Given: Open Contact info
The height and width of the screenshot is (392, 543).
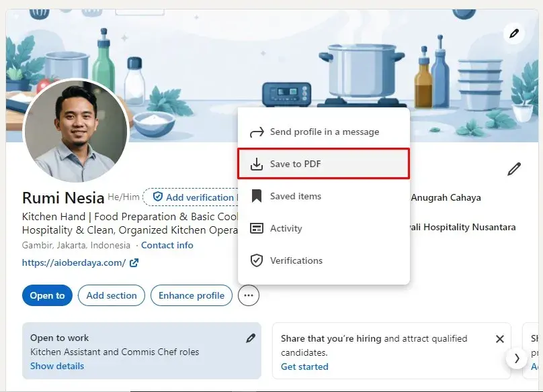Looking at the screenshot, I should click(x=166, y=245).
